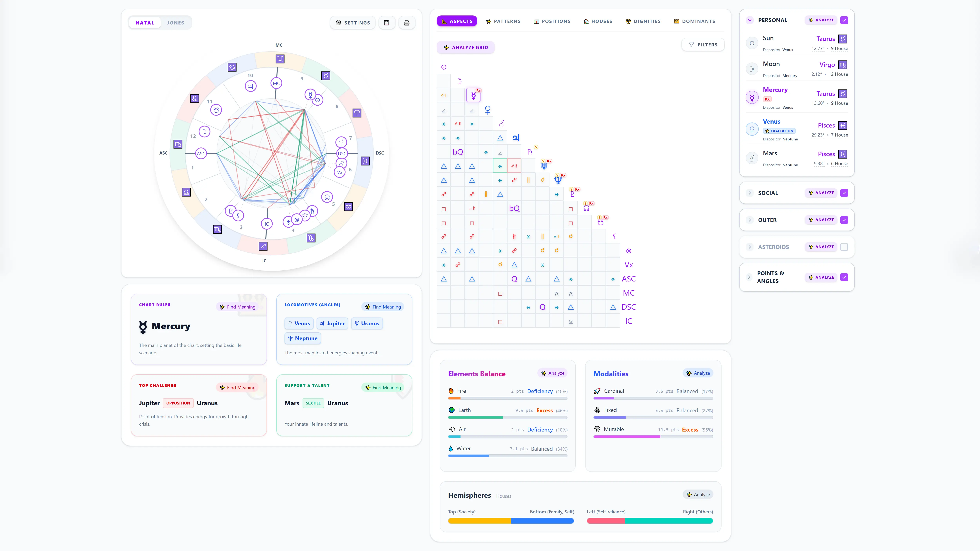Switch to the Jones chart tab
The width and height of the screenshot is (980, 551).
tap(175, 23)
